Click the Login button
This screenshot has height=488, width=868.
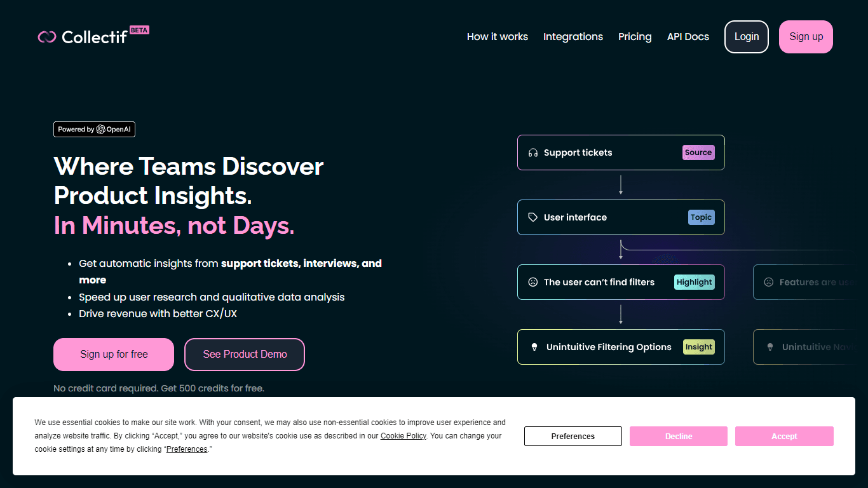pyautogui.click(x=747, y=37)
